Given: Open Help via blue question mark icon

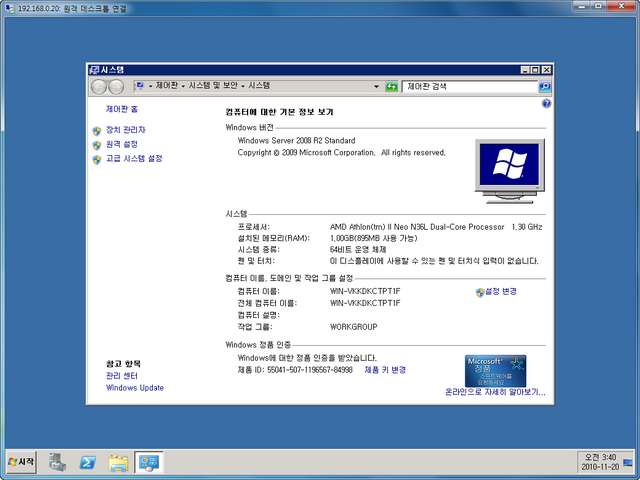Looking at the screenshot, I should coord(546,104).
